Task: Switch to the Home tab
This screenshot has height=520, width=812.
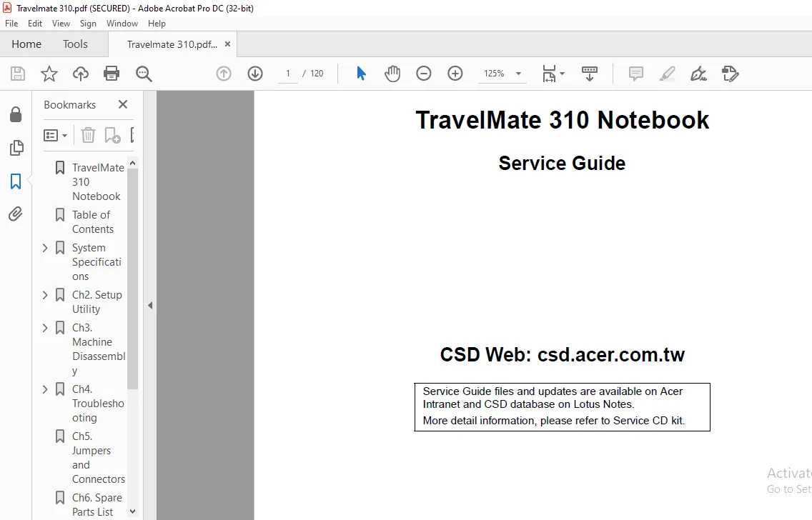Action: [x=26, y=44]
